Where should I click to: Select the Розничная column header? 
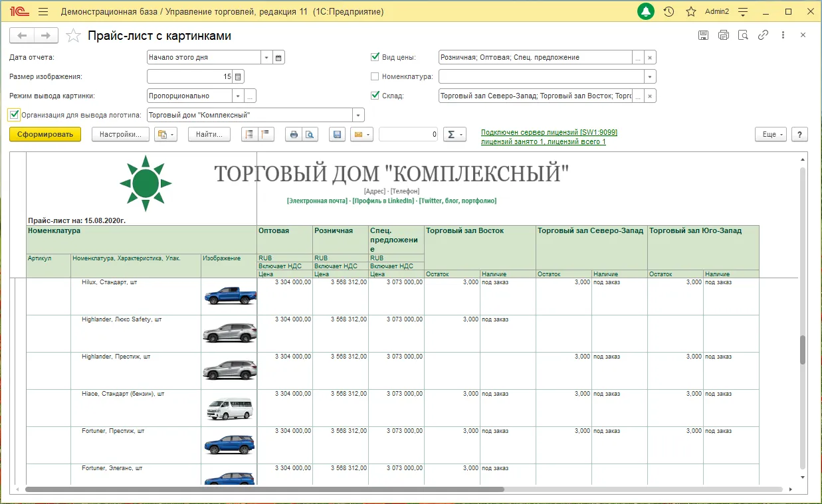pyautogui.click(x=340, y=239)
